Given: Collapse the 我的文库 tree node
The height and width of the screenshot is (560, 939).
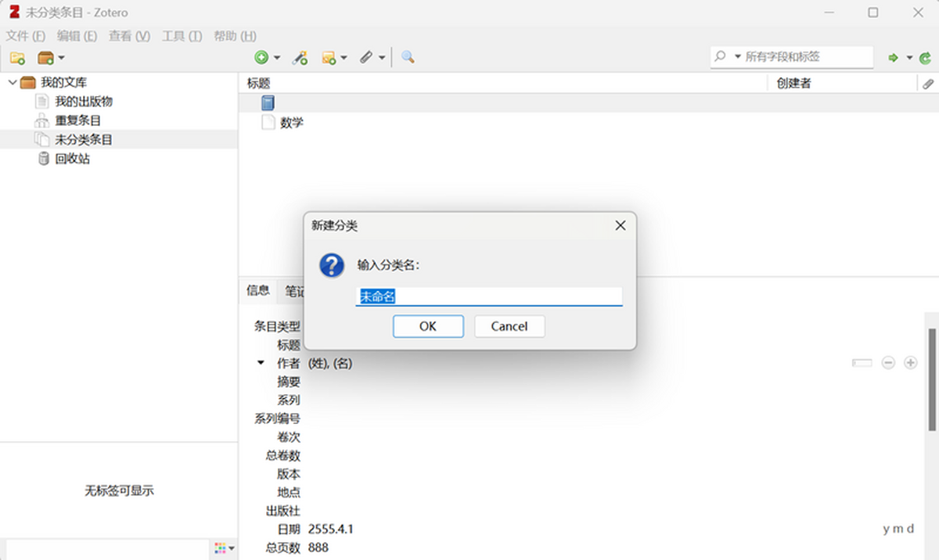Looking at the screenshot, I should coord(13,82).
